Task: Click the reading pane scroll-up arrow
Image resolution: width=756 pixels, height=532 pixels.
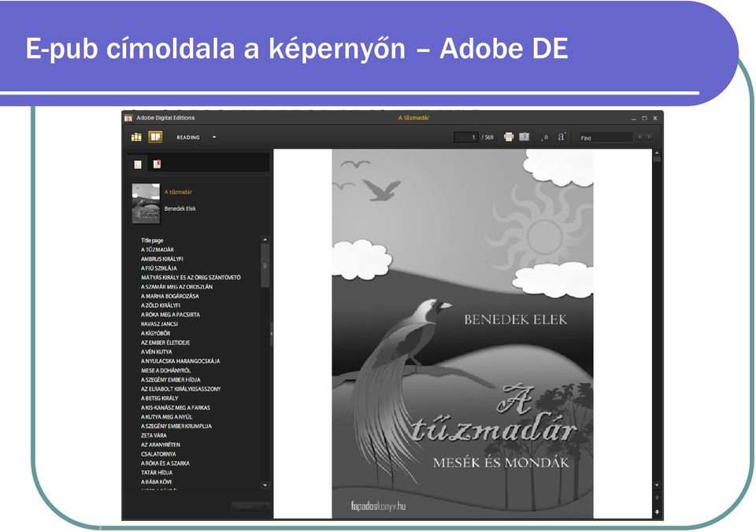Action: (657, 153)
